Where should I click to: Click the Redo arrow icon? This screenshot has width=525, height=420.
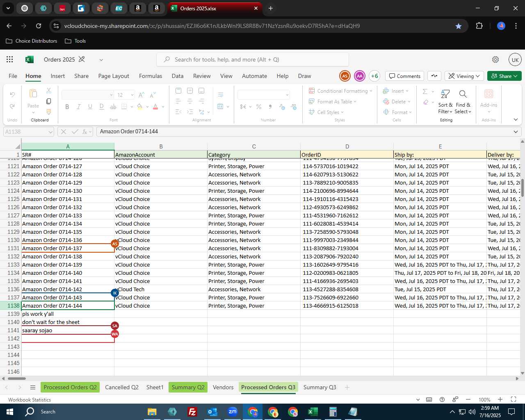[12, 106]
